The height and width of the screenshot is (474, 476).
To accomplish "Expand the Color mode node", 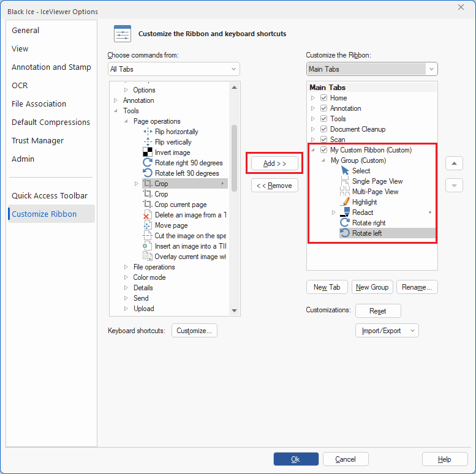I will [126, 277].
